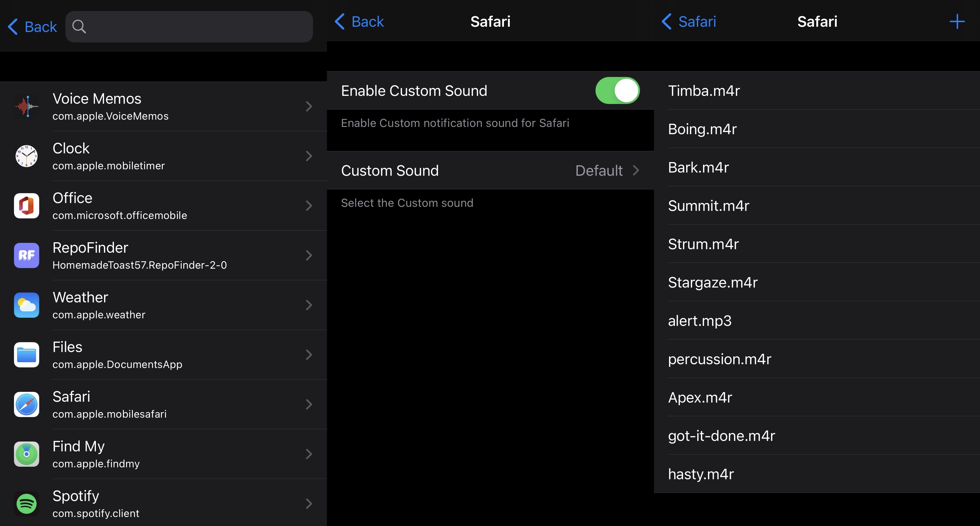Select Boing.m4r sound
This screenshot has height=526, width=980.
click(817, 129)
